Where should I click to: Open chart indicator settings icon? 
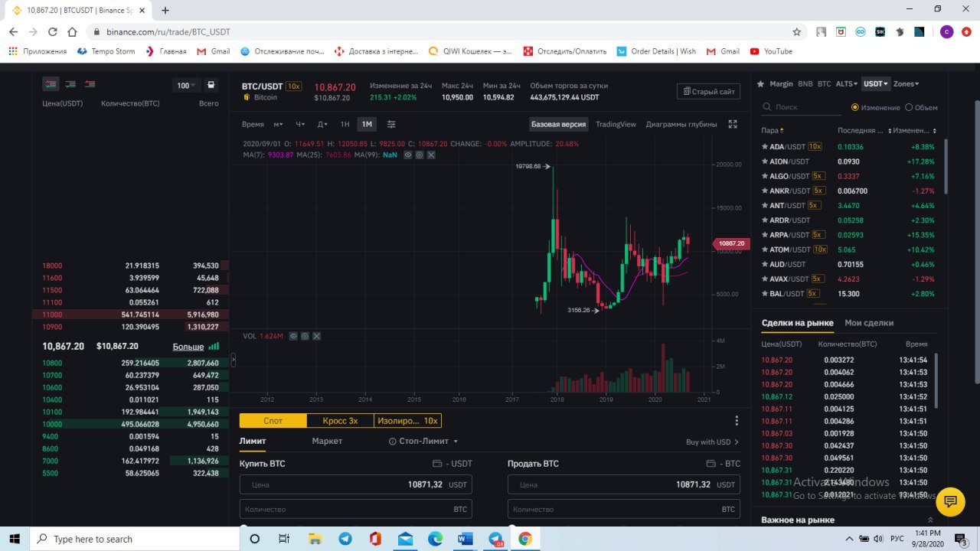click(x=391, y=124)
